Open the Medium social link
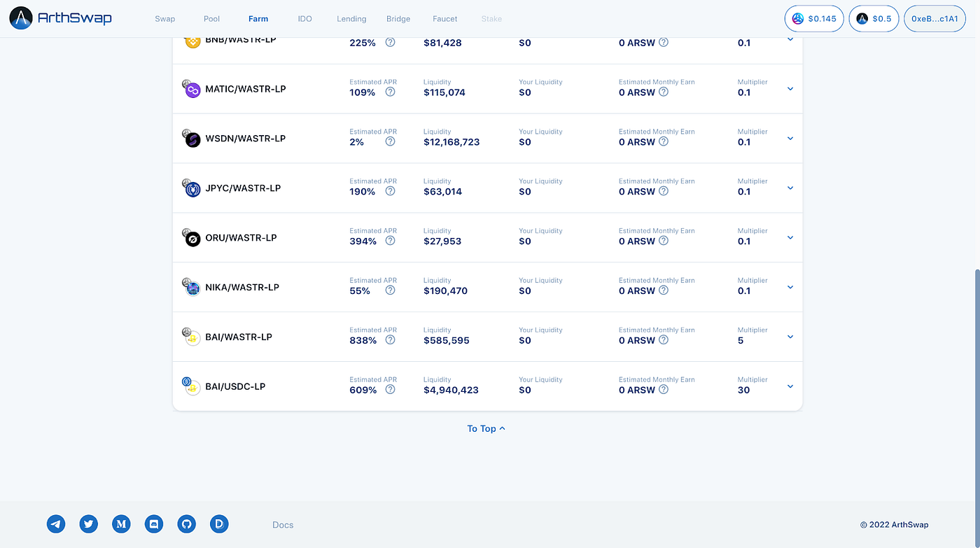Screen dimensions: 980x548 coord(121,524)
